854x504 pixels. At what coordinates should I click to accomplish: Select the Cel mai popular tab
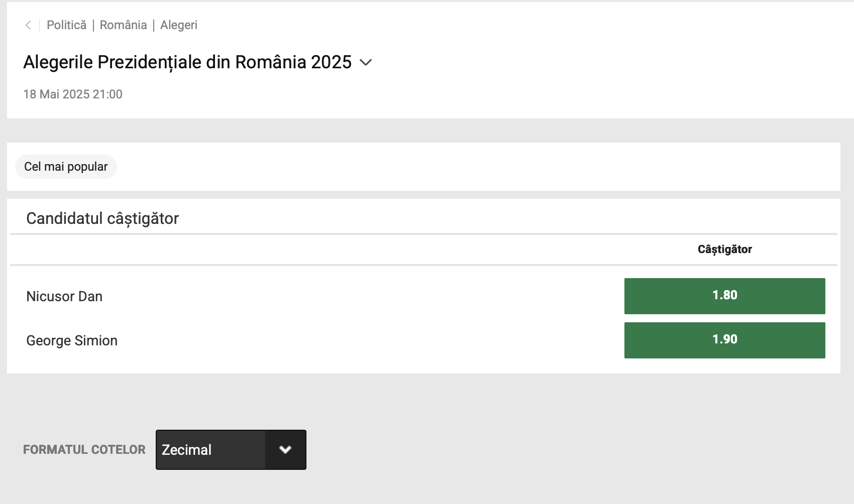[66, 167]
